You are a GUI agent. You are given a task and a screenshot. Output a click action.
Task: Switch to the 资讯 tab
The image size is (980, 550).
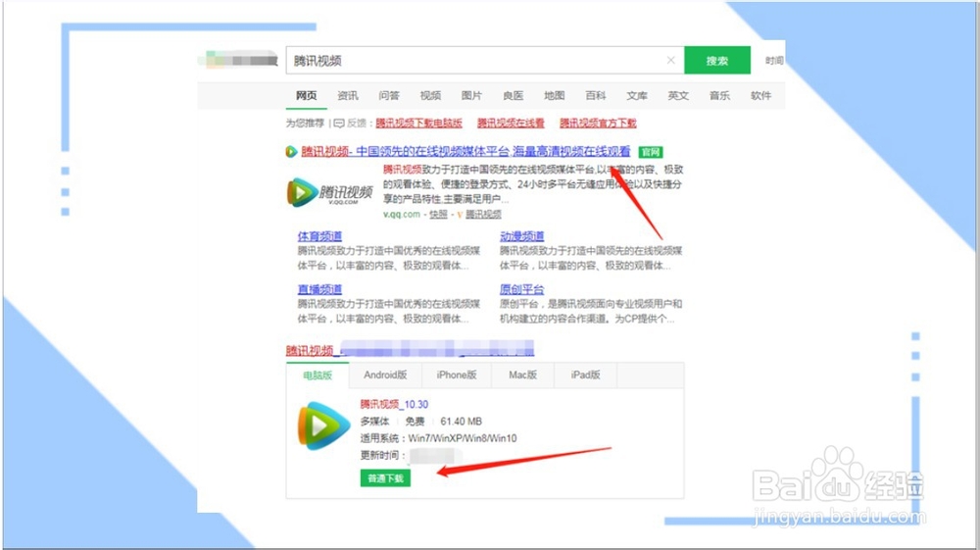[348, 96]
